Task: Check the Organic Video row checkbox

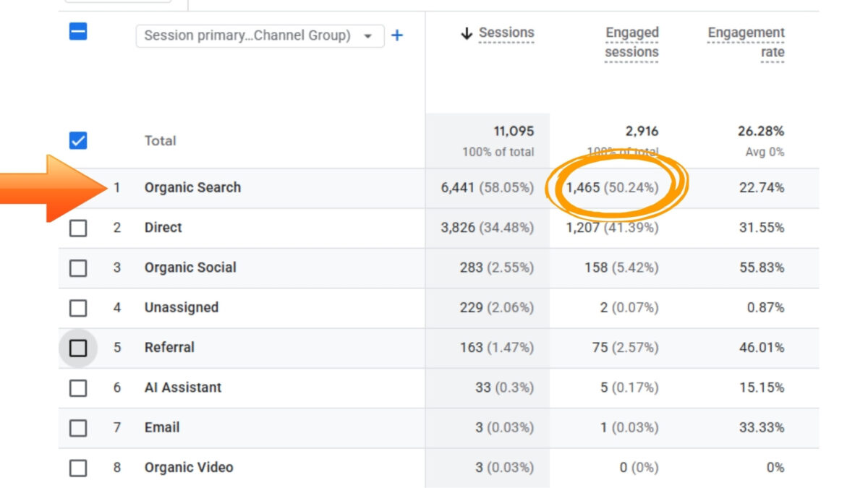Action: [x=78, y=468]
